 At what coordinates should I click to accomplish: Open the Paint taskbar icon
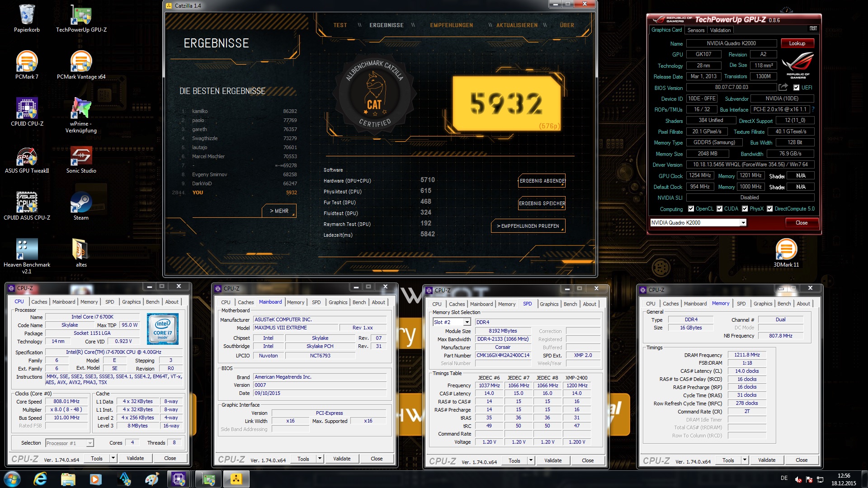[x=151, y=479]
